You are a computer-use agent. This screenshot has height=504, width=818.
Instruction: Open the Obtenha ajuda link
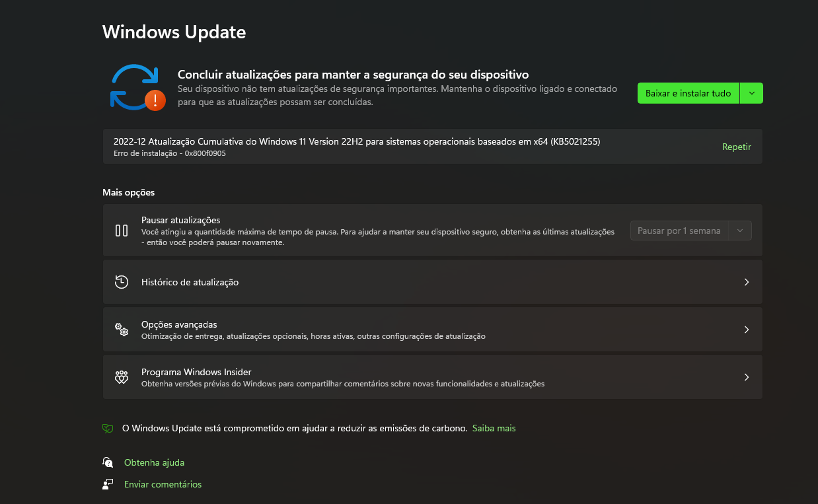[154, 462]
